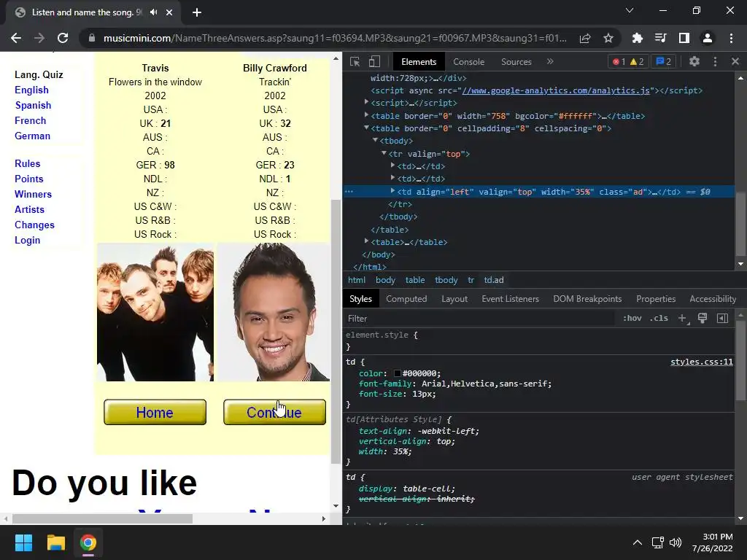Switch to the Sources tab
The image size is (747, 560).
516,62
